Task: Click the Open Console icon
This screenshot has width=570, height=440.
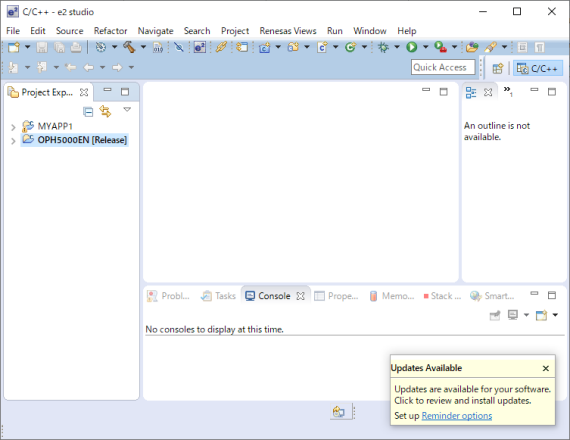Action: click(x=541, y=315)
